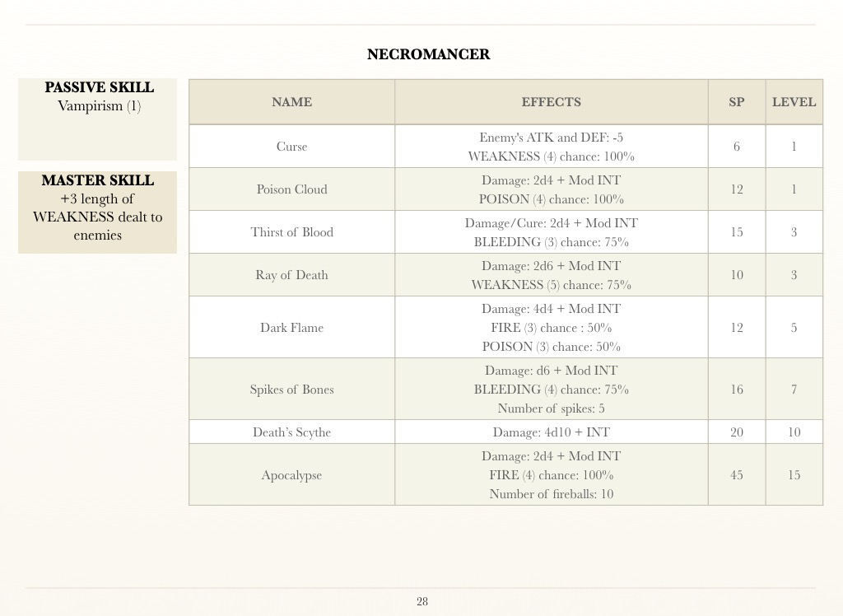Click the "Number of spikes: 5" effect line

pyautogui.click(x=551, y=408)
